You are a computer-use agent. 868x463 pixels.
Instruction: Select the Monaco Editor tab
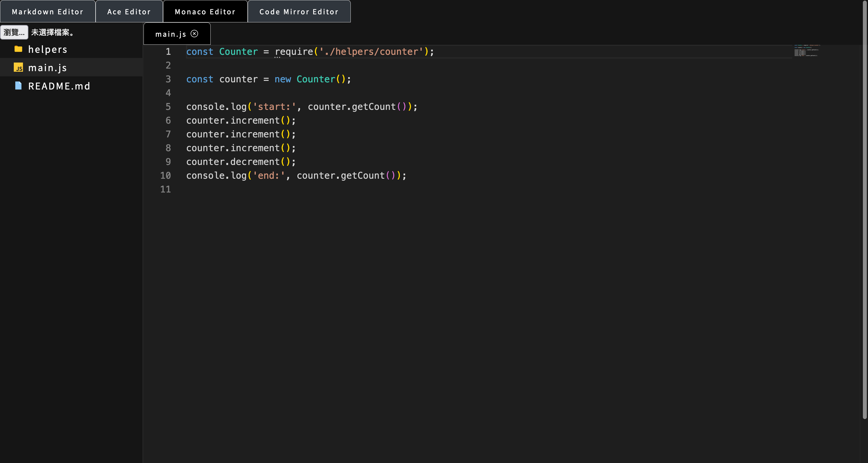(205, 12)
